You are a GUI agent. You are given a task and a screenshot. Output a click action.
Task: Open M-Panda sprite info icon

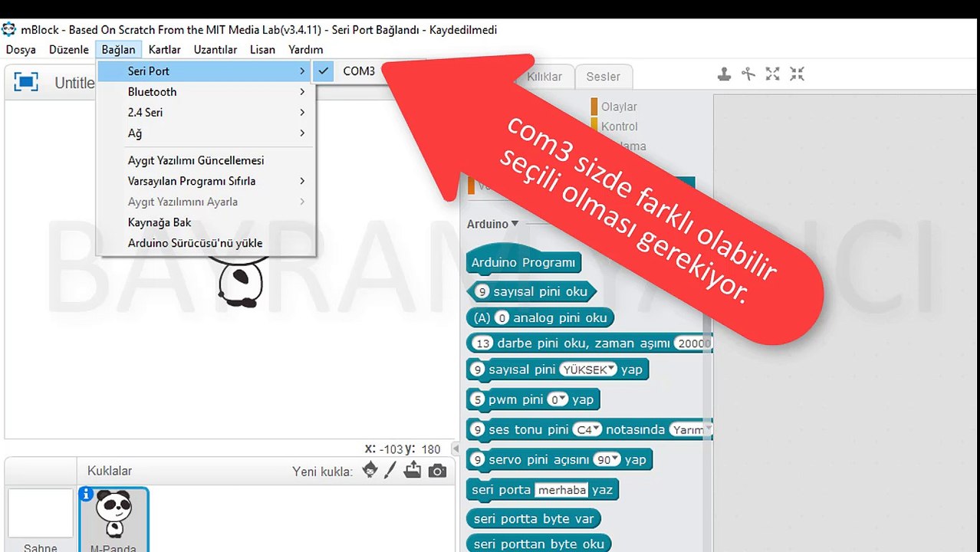click(x=86, y=494)
